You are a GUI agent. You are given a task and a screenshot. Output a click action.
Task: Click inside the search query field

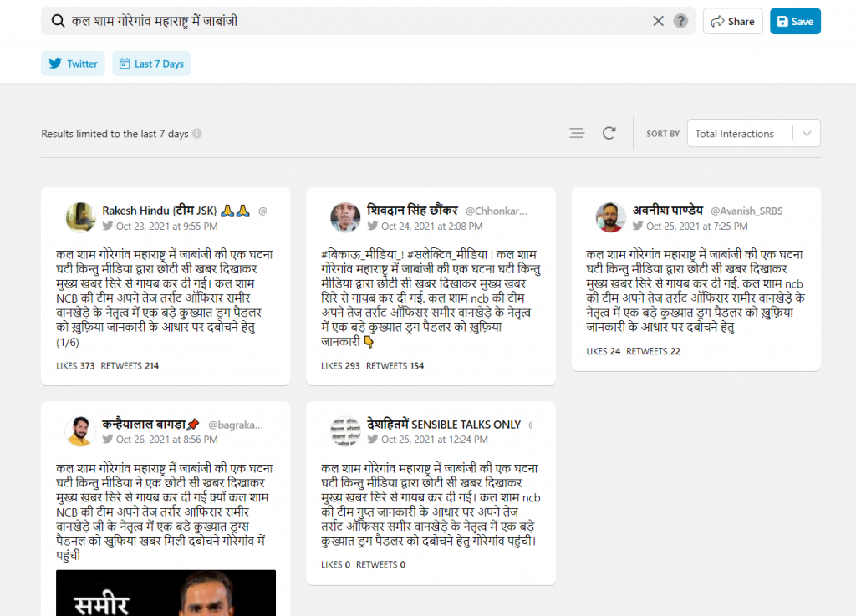[351, 21]
